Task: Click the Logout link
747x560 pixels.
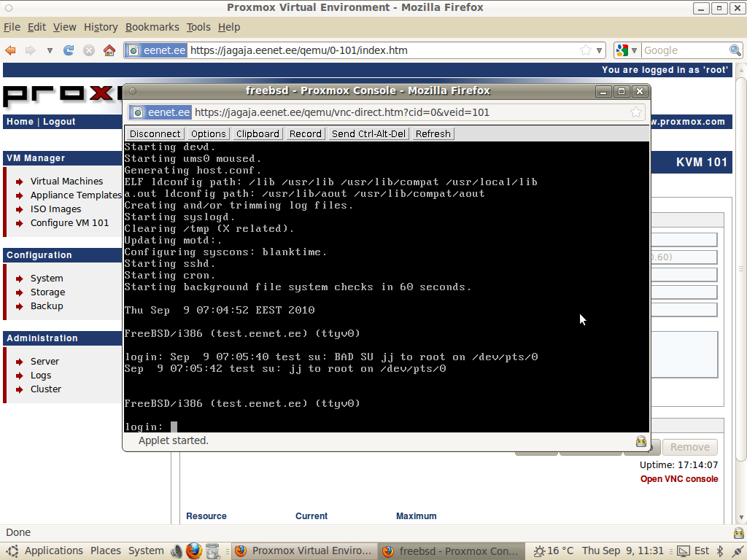Action: (59, 122)
